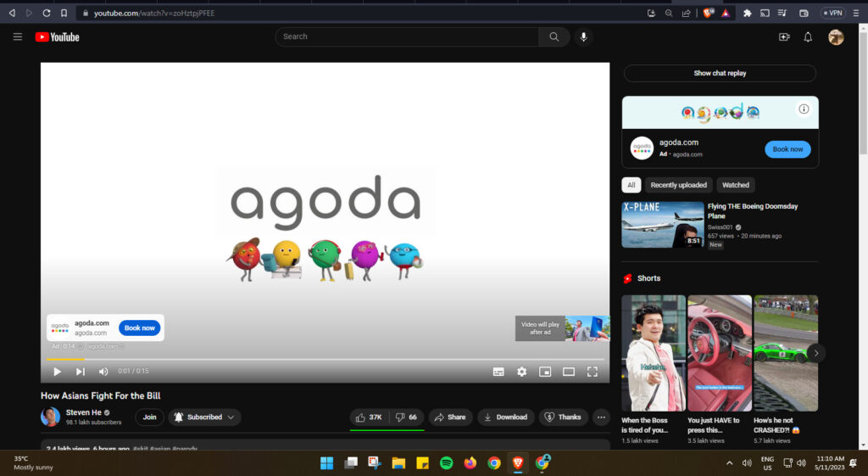Open the more actions three-dot menu
868x476 pixels.
click(601, 417)
